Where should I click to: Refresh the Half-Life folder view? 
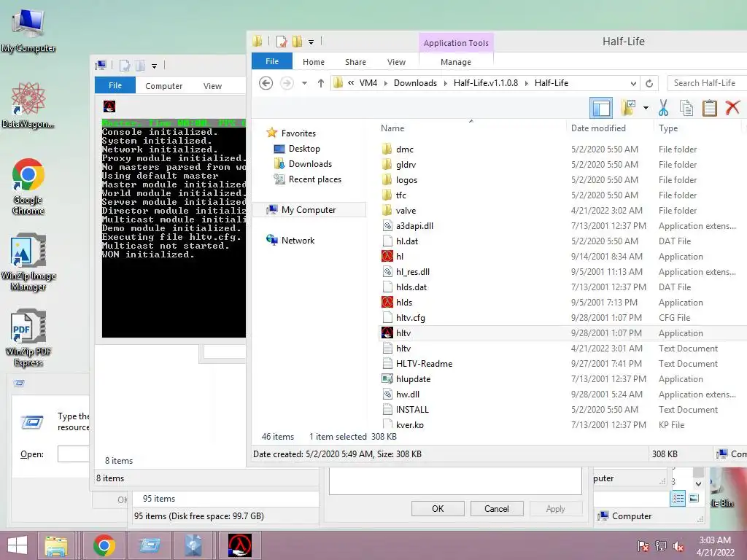click(x=649, y=83)
